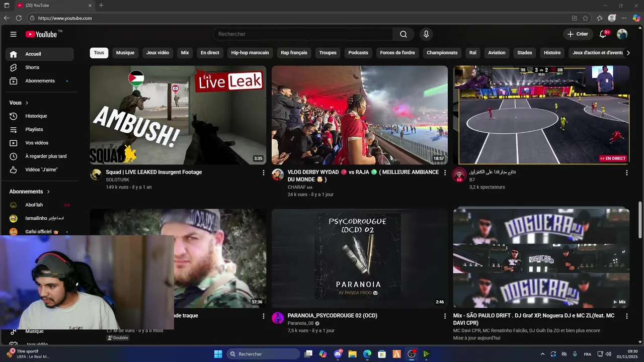Click the B7 channel avatar
Image resolution: width=644 pixels, height=362 pixels.
pos(459,174)
